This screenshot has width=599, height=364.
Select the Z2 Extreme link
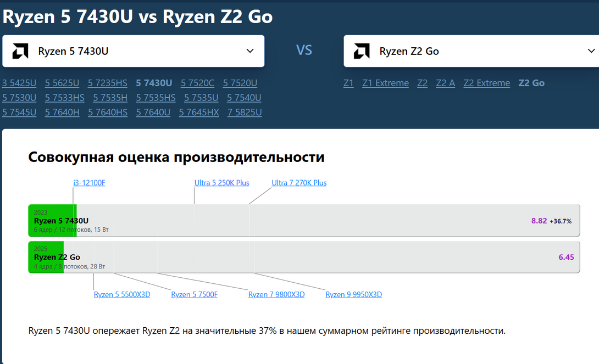(487, 83)
